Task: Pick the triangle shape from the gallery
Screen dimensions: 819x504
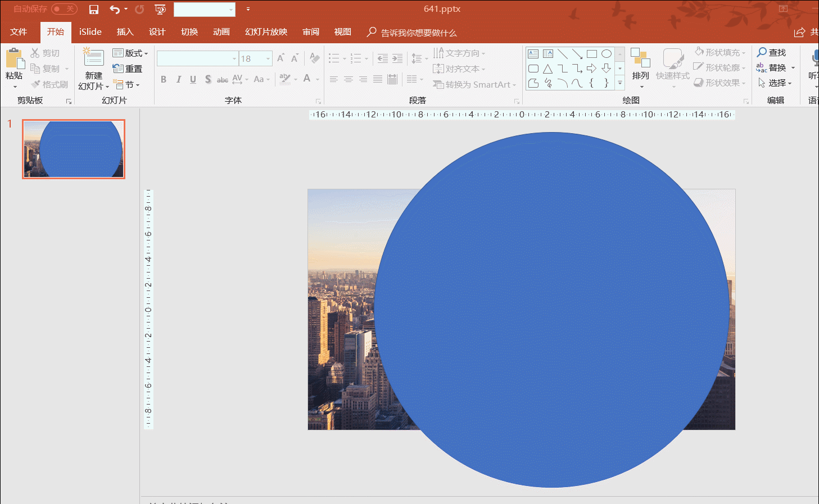Action: pyautogui.click(x=547, y=69)
